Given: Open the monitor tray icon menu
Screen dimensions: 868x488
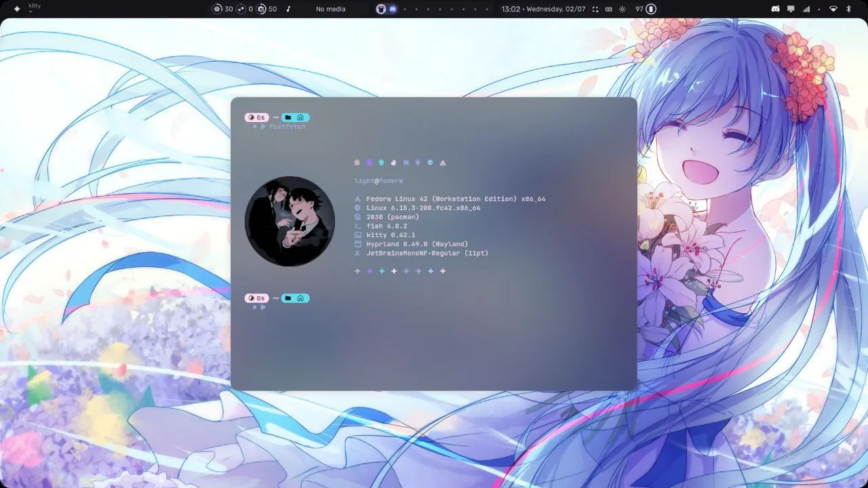Looking at the screenshot, I should point(791,9).
